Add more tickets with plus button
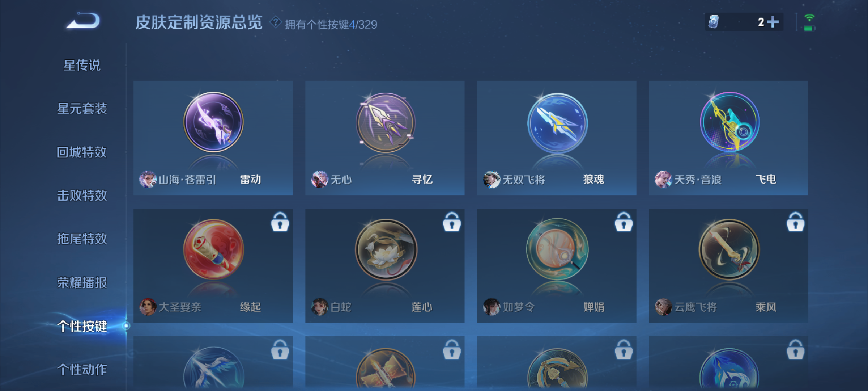This screenshot has height=391, width=868. pos(773,22)
